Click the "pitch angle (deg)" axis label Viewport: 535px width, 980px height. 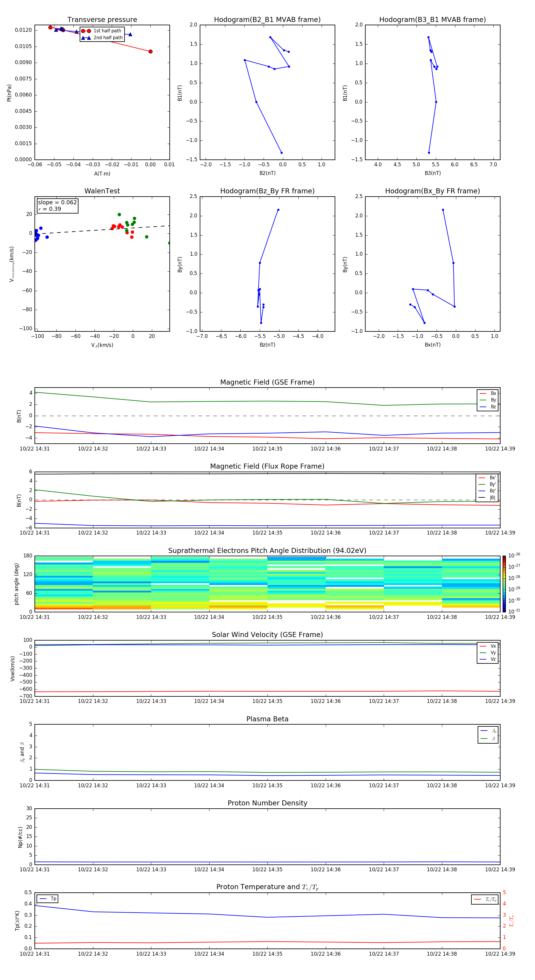(x=16, y=584)
